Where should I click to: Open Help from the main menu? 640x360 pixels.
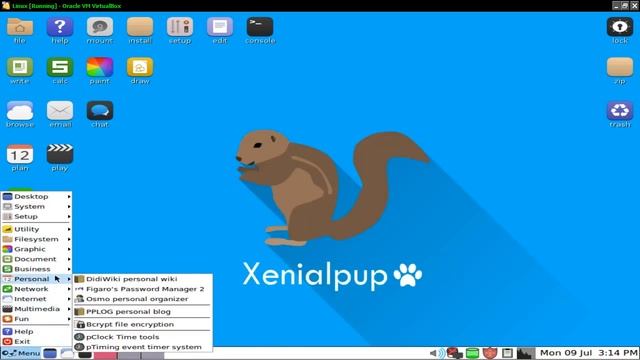pyautogui.click(x=36, y=331)
